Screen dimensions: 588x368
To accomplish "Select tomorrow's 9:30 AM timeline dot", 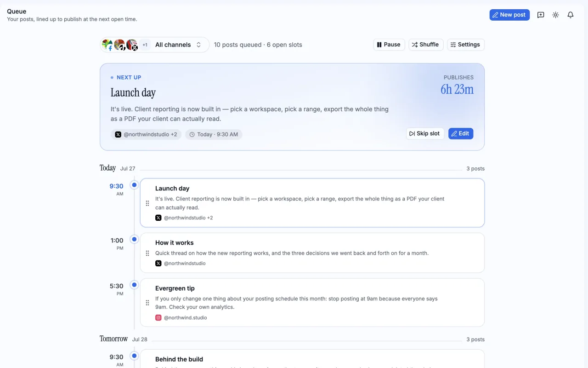I will click(134, 356).
